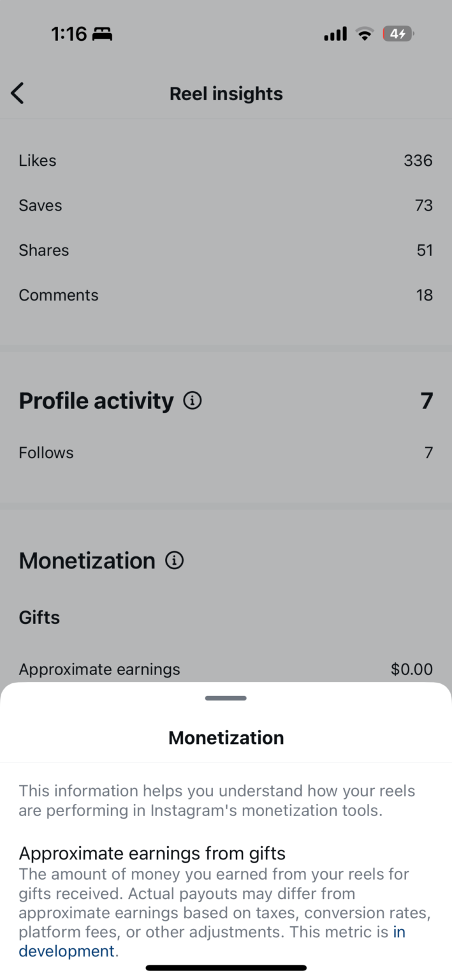Tap the clock showing 1:16
This screenshot has height=980, width=452.
(x=68, y=33)
